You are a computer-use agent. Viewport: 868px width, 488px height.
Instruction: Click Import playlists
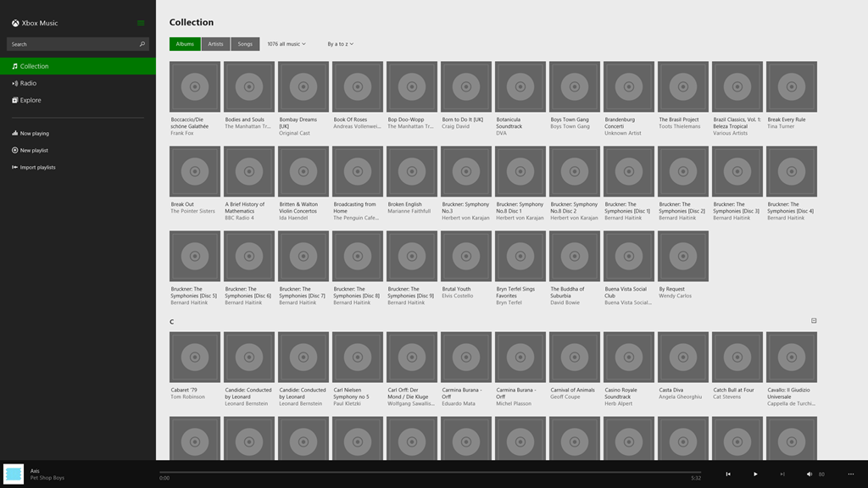[37, 167]
